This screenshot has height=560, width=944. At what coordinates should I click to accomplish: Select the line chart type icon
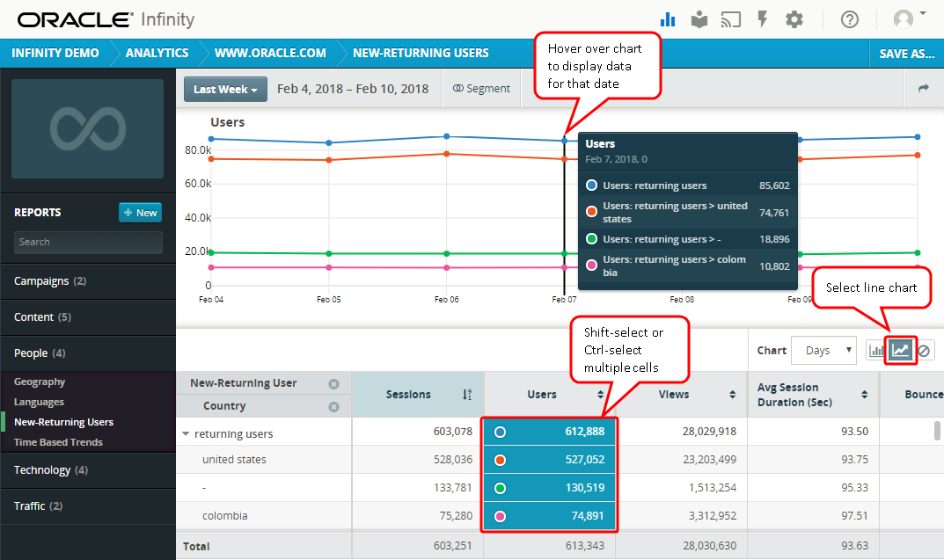tap(901, 350)
